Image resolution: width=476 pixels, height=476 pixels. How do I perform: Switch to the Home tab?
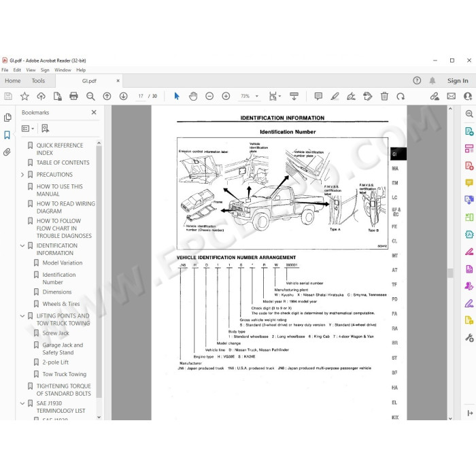(13, 81)
